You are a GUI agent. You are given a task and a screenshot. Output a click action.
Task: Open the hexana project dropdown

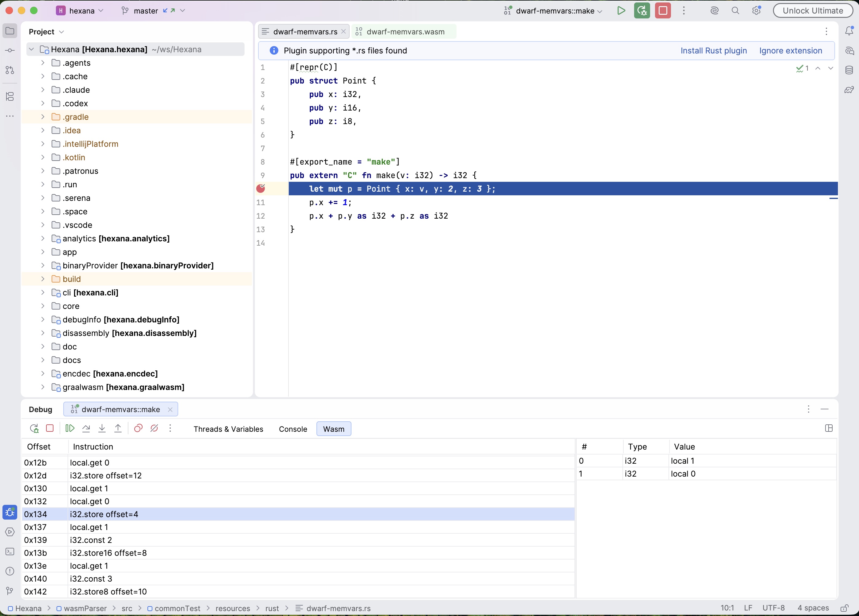coord(80,11)
